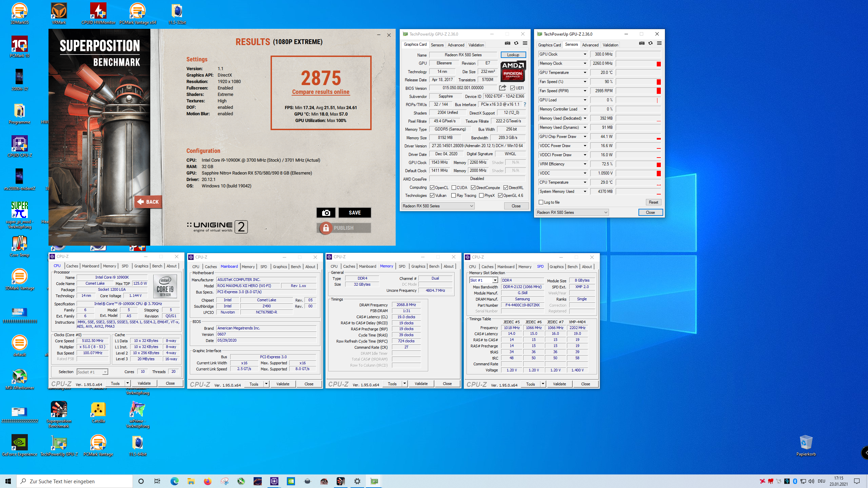
Task: Toggle the DirectCompute checkbox
Action: pyautogui.click(x=473, y=187)
